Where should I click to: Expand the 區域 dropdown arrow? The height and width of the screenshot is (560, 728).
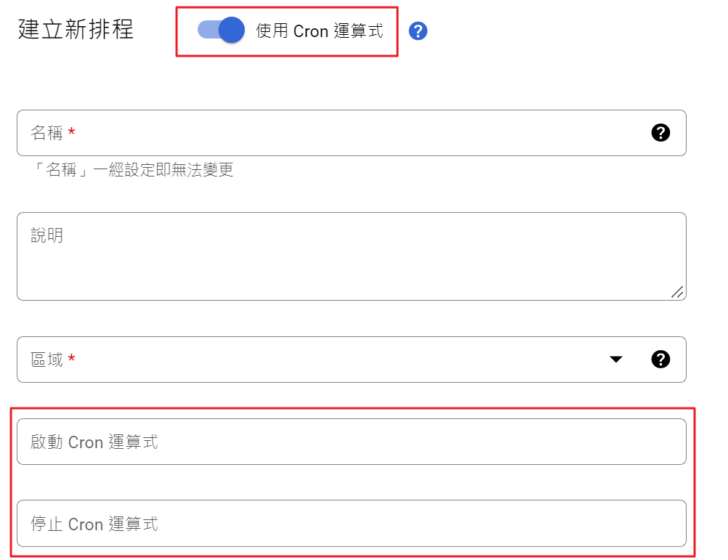[x=616, y=359]
